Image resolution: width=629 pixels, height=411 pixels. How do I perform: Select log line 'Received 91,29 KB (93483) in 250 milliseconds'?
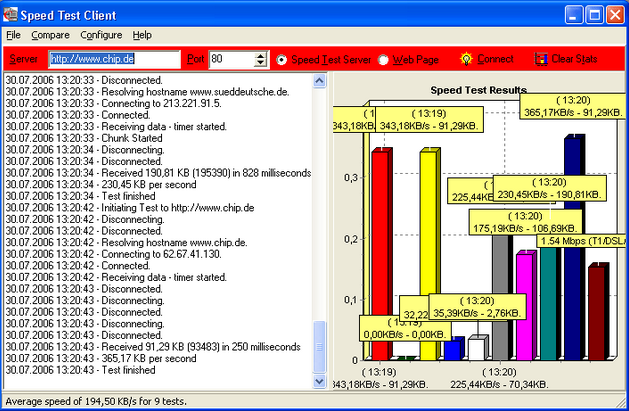click(153, 347)
